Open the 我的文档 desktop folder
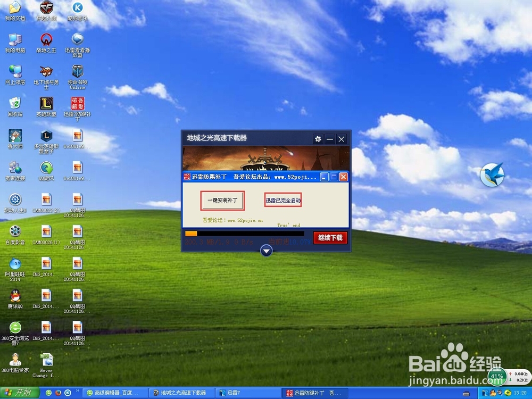The image size is (532, 399). click(15, 11)
